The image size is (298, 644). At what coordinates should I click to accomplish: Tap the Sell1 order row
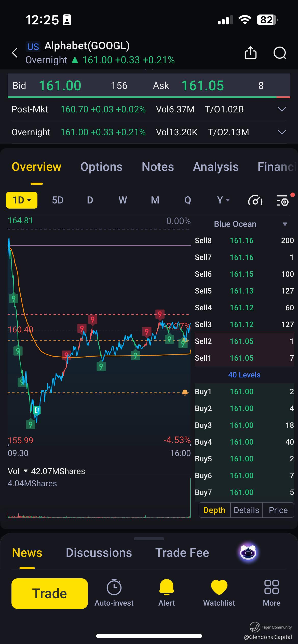[244, 358]
